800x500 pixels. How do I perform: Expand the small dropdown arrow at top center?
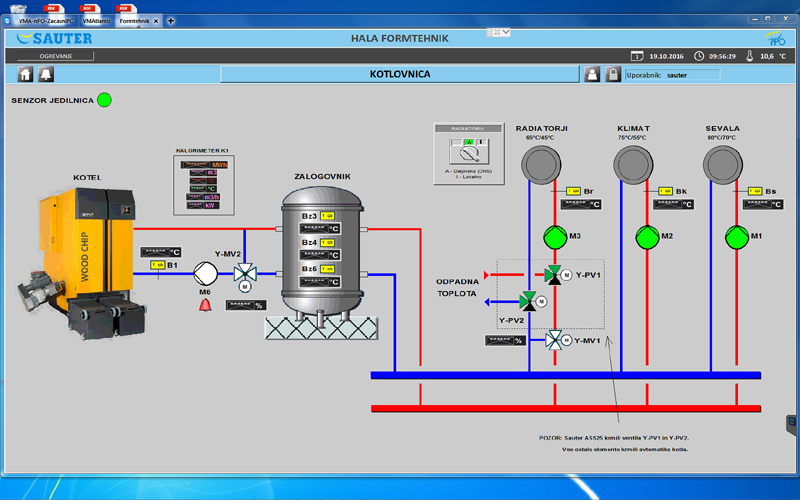click(x=506, y=32)
